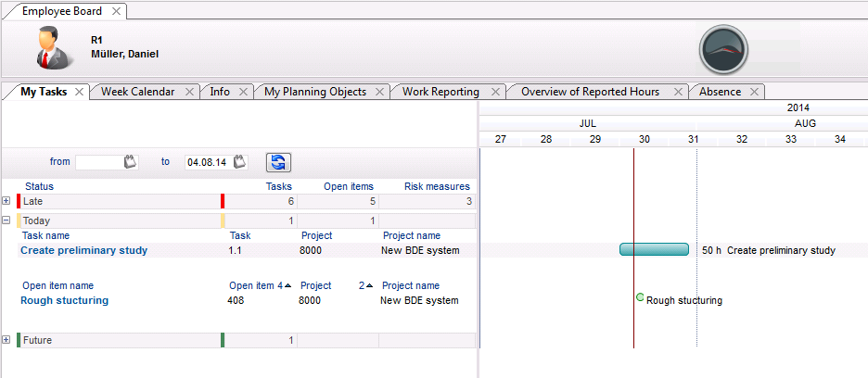Sort by the Open item column header

coord(252,285)
